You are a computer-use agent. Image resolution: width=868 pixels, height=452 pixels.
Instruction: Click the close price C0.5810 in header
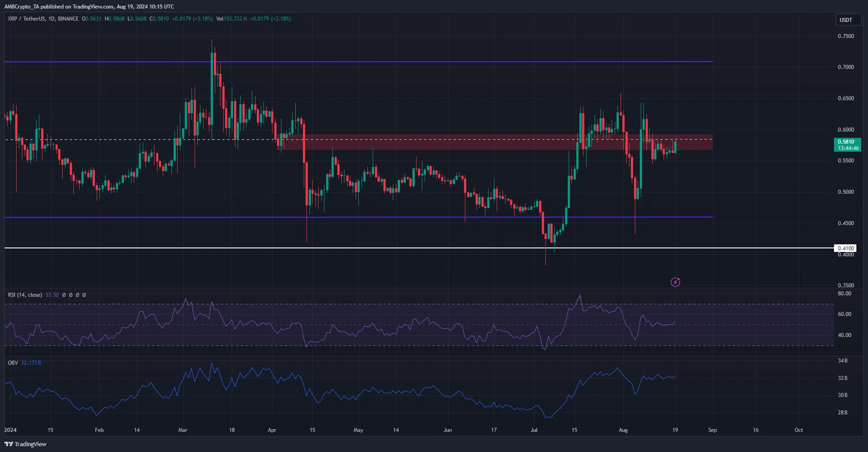pyautogui.click(x=159, y=19)
